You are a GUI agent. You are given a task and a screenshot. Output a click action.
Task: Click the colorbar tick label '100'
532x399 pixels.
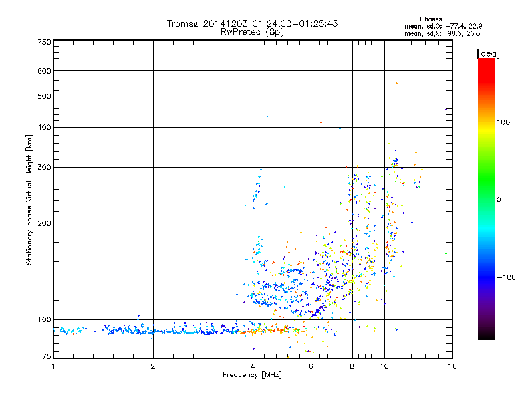503,122
